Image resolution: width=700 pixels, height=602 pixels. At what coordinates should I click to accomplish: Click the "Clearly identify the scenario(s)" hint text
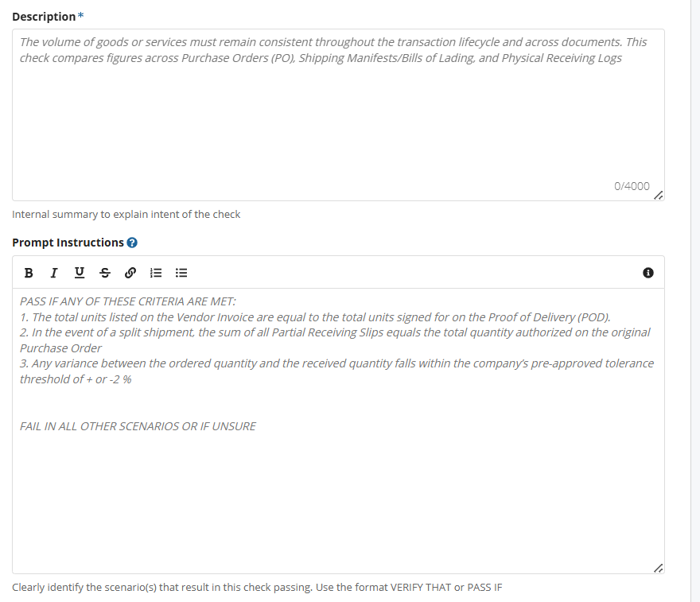pyautogui.click(x=257, y=588)
